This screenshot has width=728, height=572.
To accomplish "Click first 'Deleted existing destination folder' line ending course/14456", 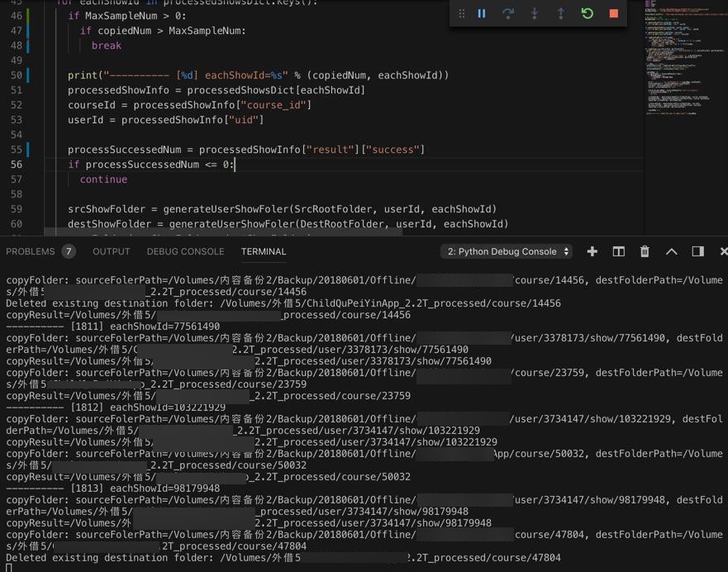I will point(283,303).
